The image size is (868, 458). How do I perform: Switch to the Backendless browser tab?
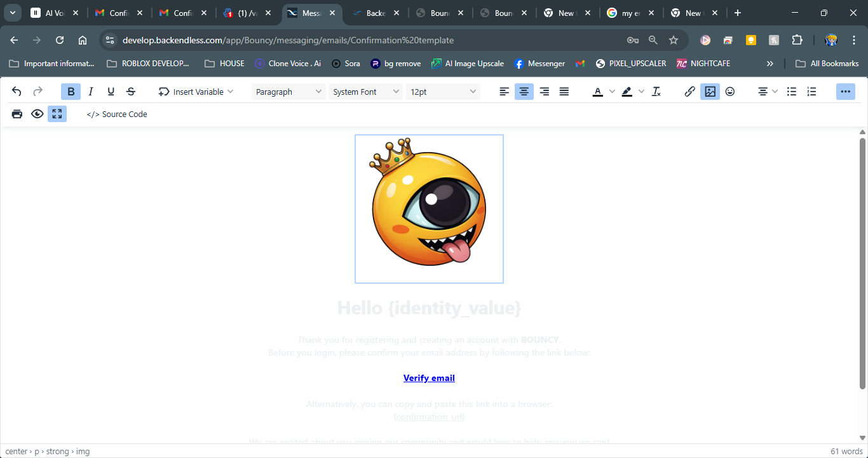(375, 13)
